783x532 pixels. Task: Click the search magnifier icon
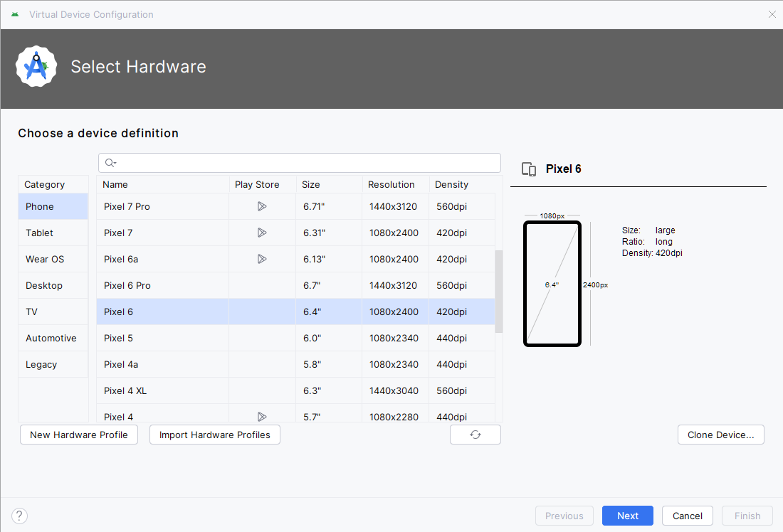(110, 163)
